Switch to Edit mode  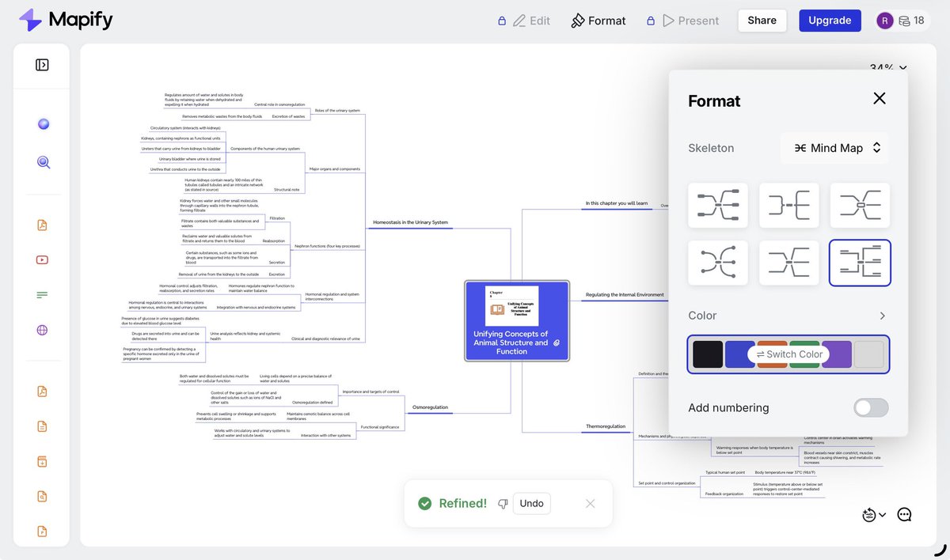point(531,21)
